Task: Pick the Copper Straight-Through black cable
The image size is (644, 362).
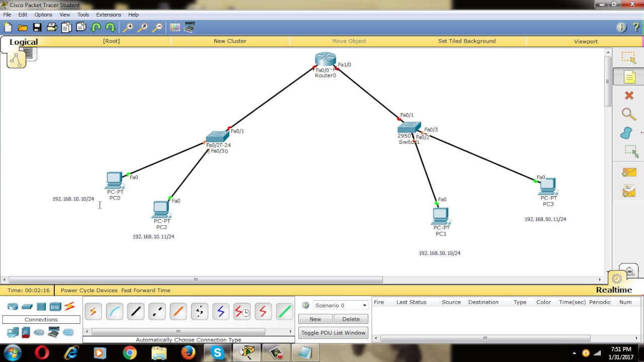Action: [x=136, y=312]
